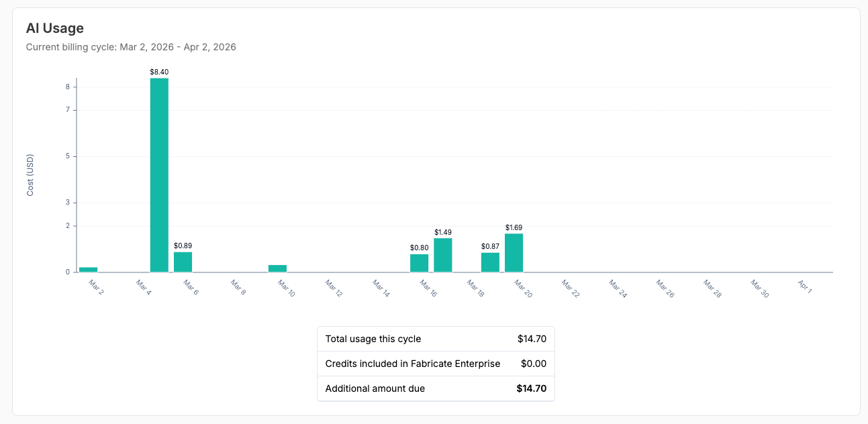868x424 pixels.
Task: Click the bold $14.70 amount due value
Action: pos(531,388)
